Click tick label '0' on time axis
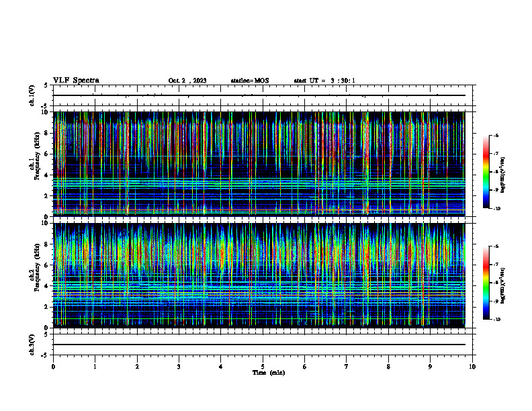The image size is (532, 411). point(53,367)
